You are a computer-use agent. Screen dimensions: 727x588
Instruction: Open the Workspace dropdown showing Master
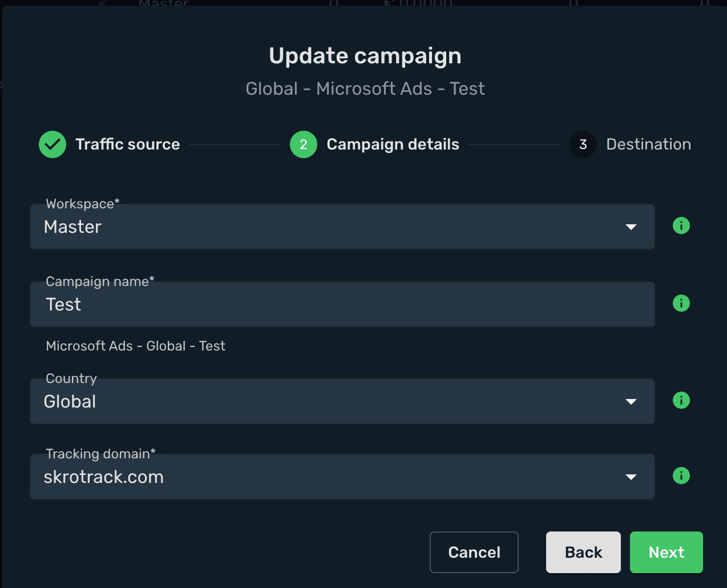[342, 227]
